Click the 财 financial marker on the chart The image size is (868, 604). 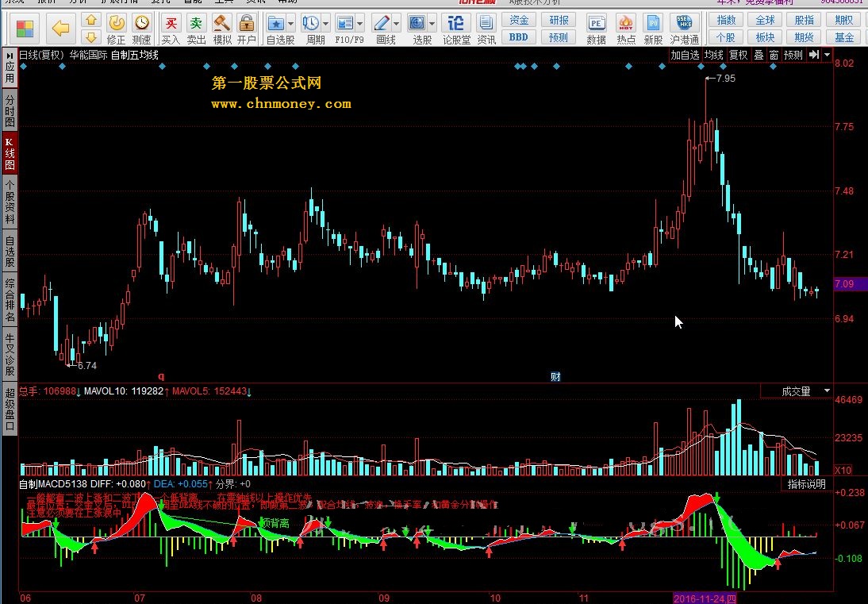tap(555, 376)
